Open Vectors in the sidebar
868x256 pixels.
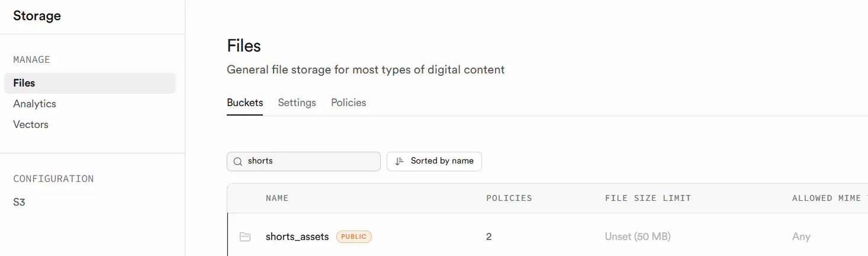click(x=31, y=124)
